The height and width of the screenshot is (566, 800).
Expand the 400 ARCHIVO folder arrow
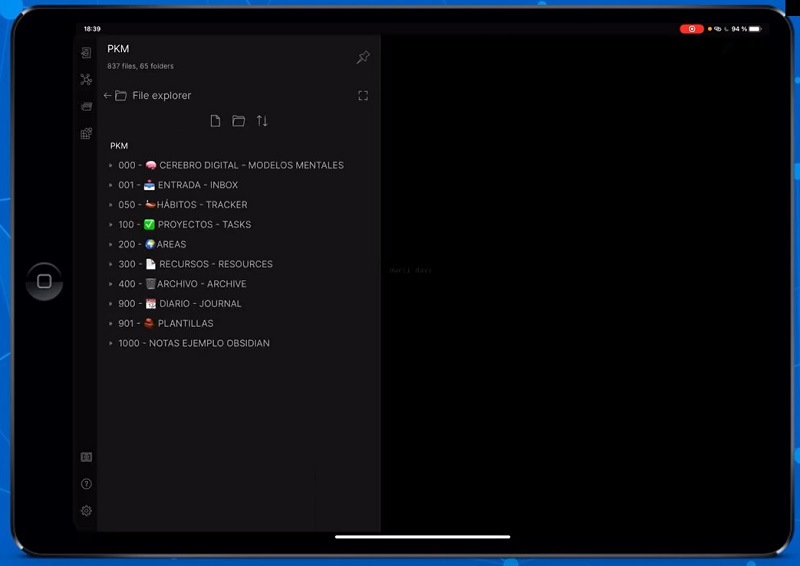pos(111,284)
